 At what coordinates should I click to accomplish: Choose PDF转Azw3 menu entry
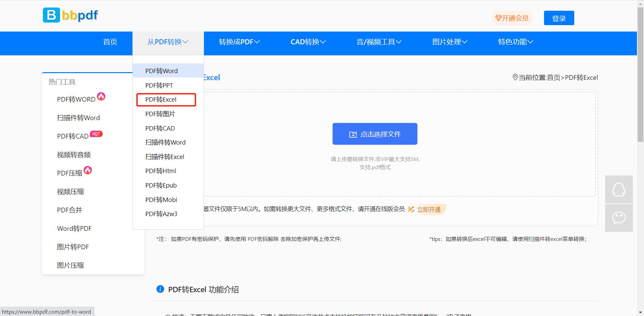click(x=168, y=214)
